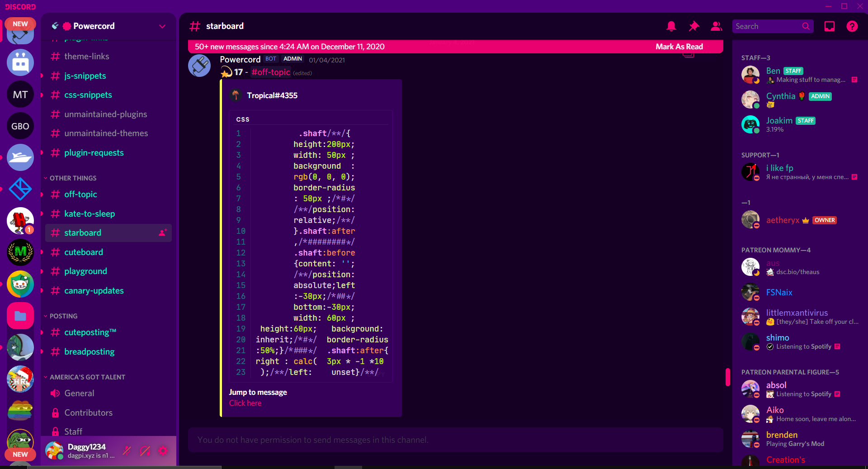Toggle the member list icon
Image resolution: width=868 pixels, height=469 pixels.
[x=716, y=26]
